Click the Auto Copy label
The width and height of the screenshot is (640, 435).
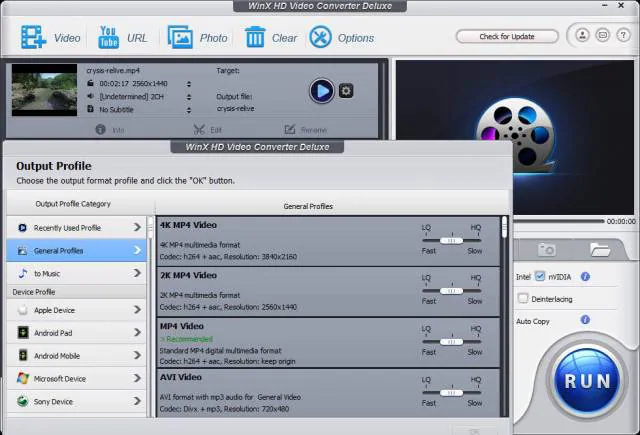pyautogui.click(x=533, y=321)
